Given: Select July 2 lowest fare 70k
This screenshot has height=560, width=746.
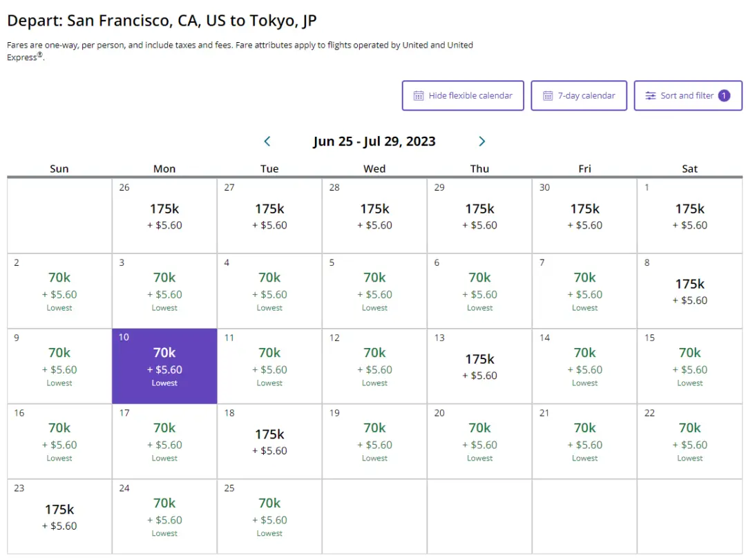Looking at the screenshot, I should pos(59,291).
